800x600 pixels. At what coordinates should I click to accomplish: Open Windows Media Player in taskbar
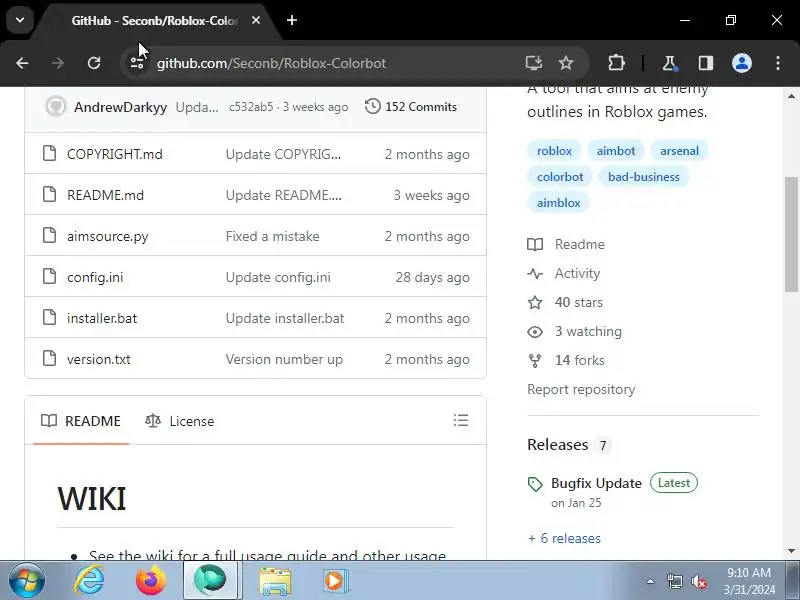(x=335, y=580)
